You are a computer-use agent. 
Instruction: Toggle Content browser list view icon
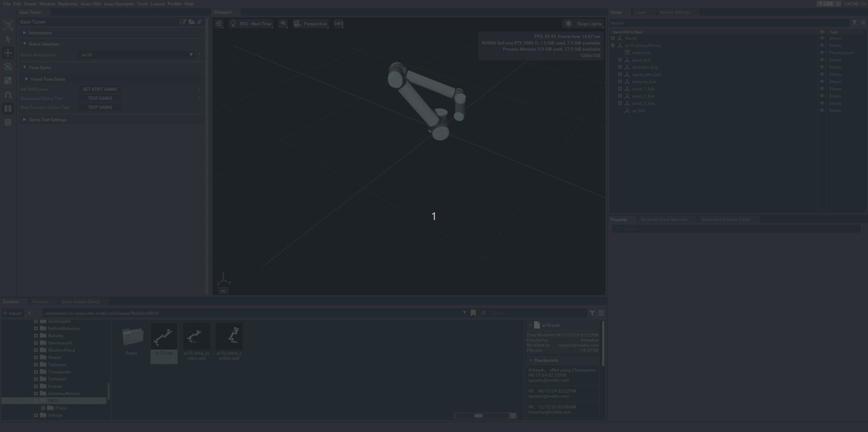513,416
